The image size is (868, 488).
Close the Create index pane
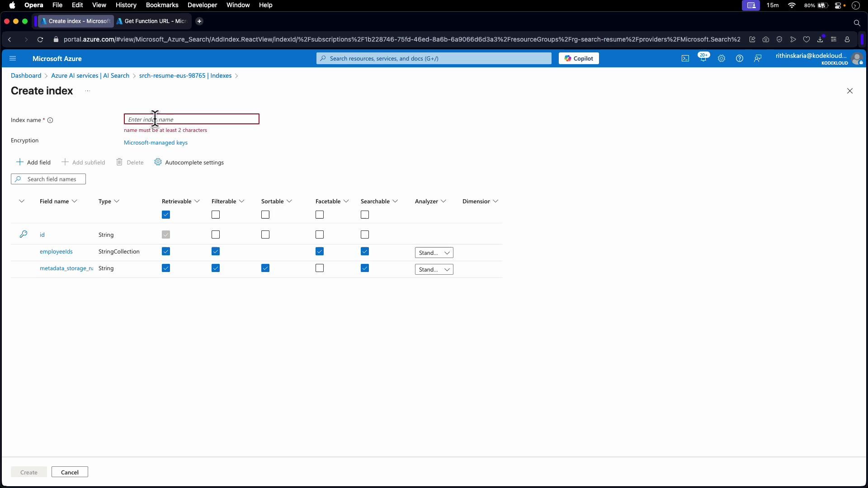point(850,91)
